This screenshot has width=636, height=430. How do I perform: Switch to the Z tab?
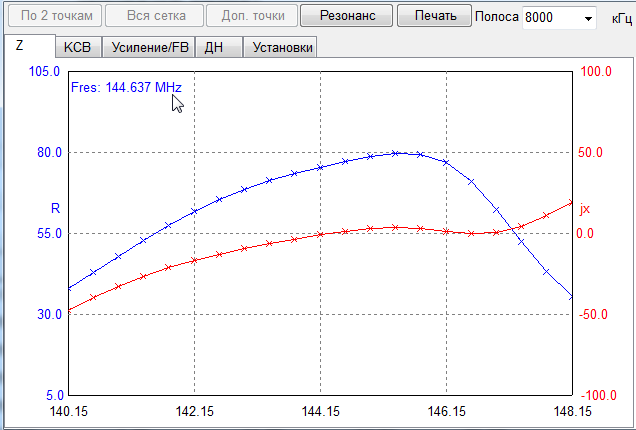20,47
